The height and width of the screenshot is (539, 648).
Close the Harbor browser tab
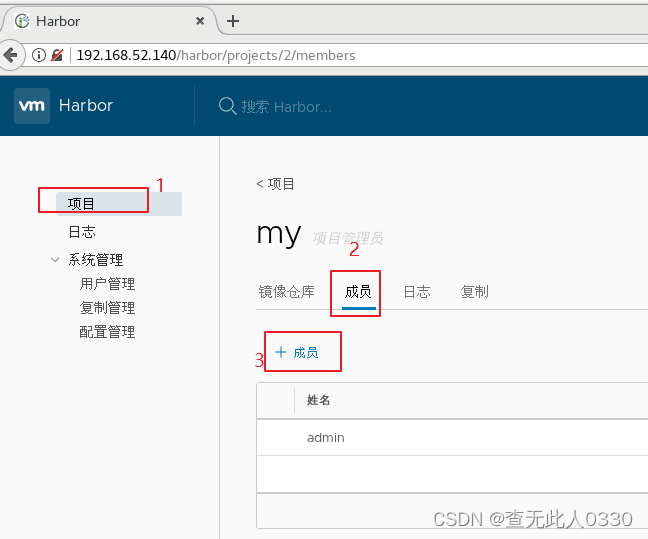click(200, 21)
